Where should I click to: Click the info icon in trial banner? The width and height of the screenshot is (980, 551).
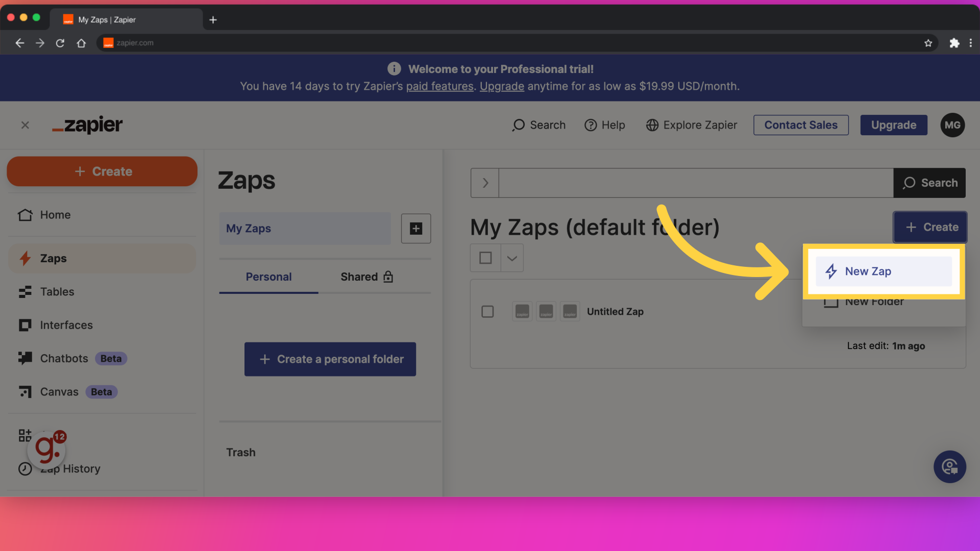pyautogui.click(x=394, y=68)
